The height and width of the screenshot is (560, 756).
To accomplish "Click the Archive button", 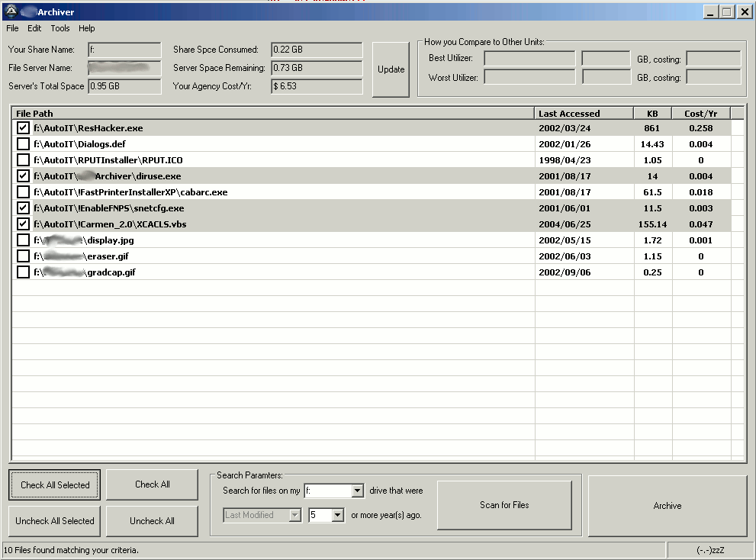I will (668, 506).
